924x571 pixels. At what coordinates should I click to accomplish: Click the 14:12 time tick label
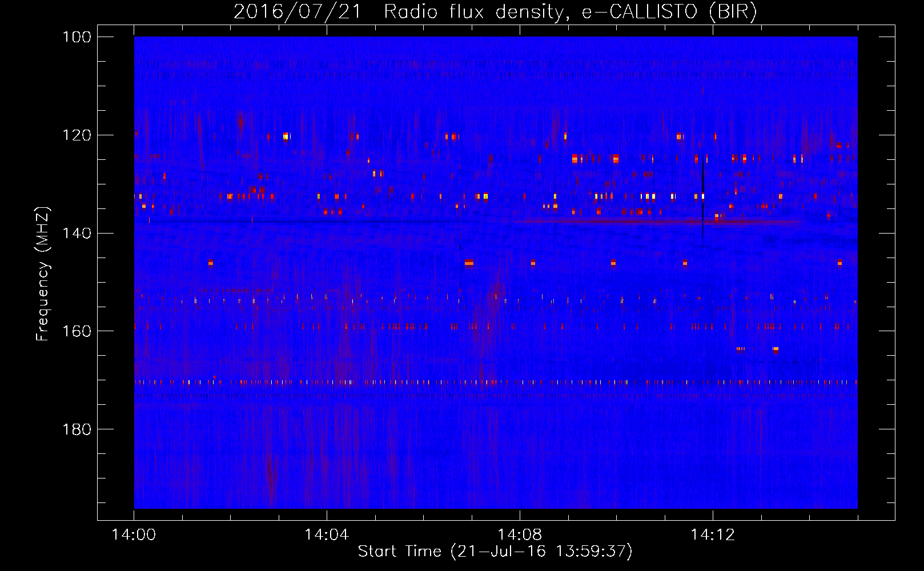[x=712, y=535]
